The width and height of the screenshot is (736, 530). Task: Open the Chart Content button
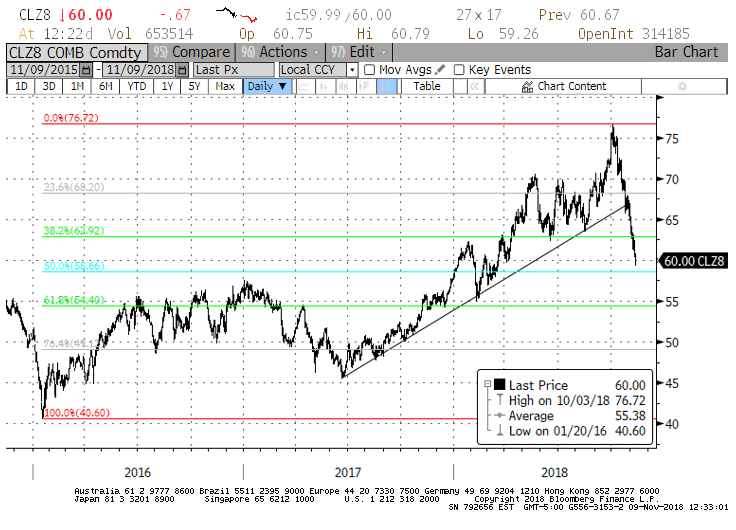tap(563, 87)
